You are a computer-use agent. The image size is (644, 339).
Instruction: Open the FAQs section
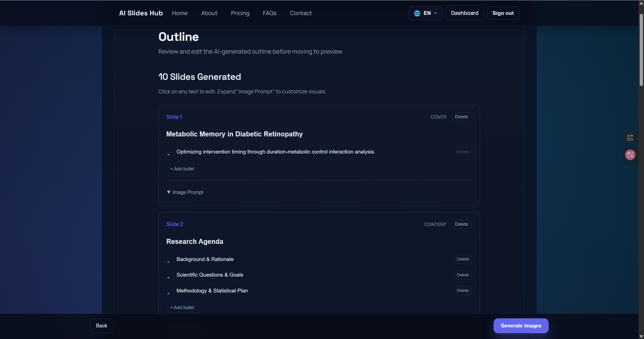[269, 13]
